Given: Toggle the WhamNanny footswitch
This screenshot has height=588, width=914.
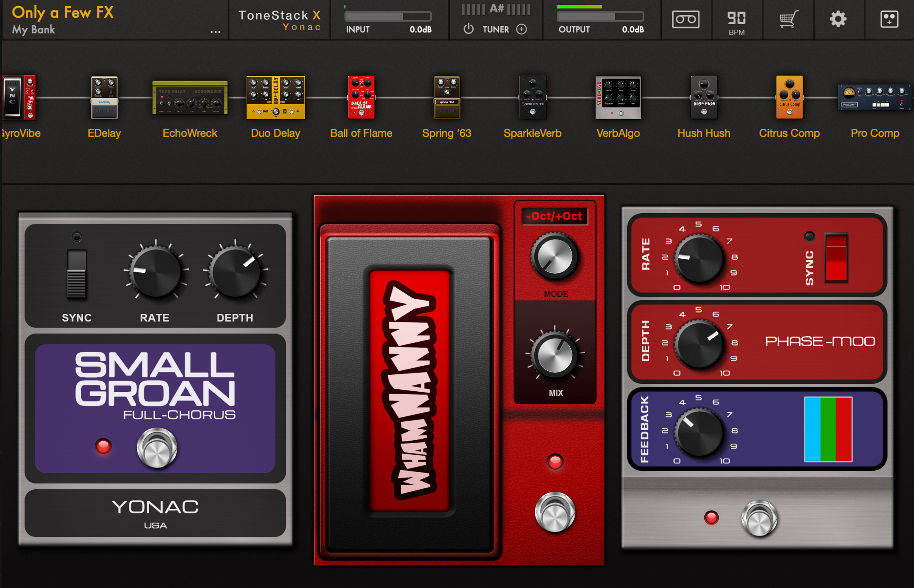Looking at the screenshot, I should coord(555,512).
